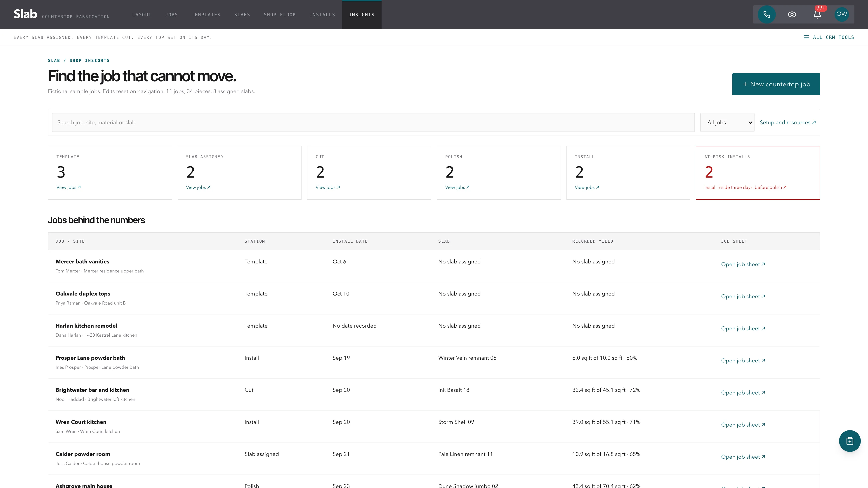This screenshot has height=488, width=868.
Task: Open Setup and resources link
Action: 788,123
